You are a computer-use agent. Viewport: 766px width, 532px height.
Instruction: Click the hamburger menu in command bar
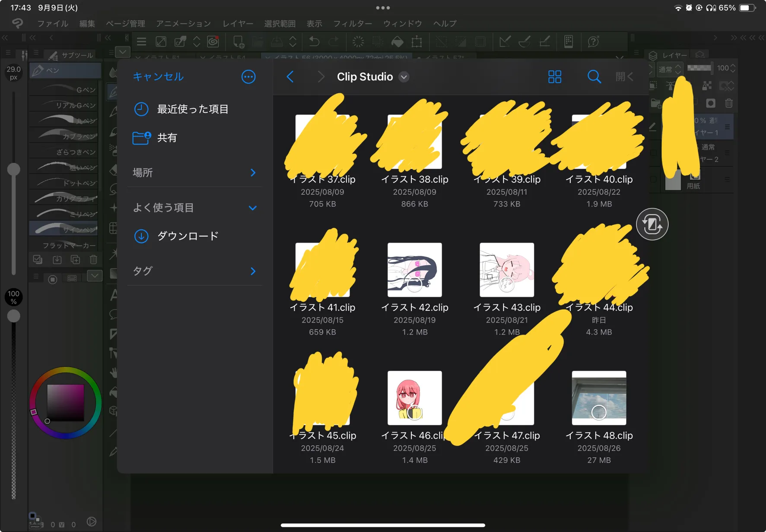click(x=141, y=41)
